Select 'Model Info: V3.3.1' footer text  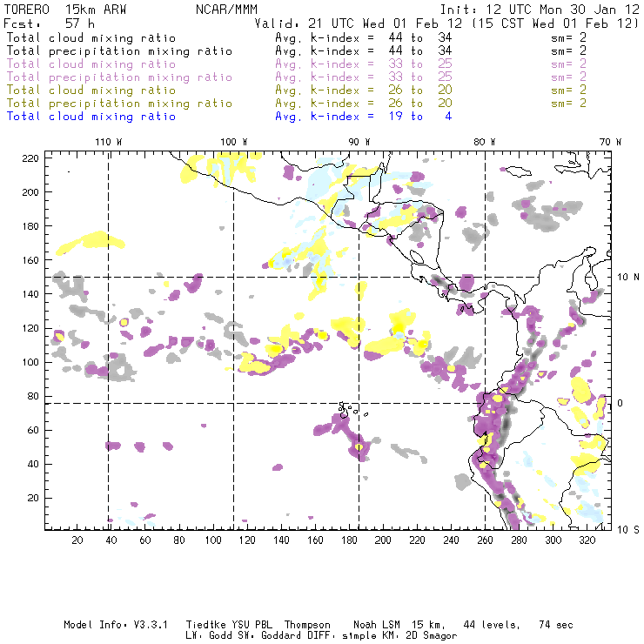coord(116,625)
